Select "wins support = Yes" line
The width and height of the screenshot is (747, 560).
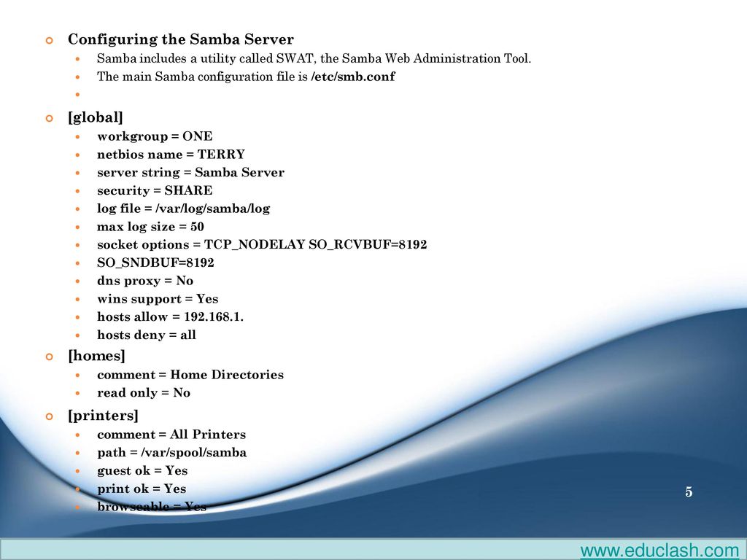pyautogui.click(x=158, y=299)
